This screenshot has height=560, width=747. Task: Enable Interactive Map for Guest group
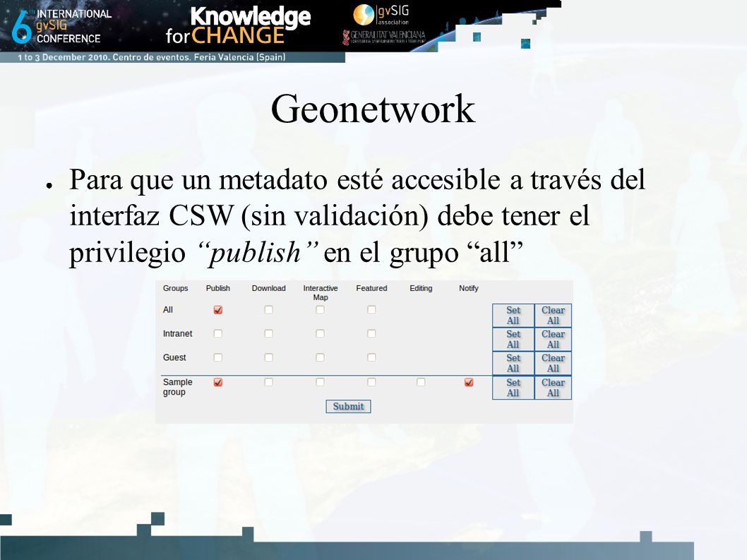point(320,357)
